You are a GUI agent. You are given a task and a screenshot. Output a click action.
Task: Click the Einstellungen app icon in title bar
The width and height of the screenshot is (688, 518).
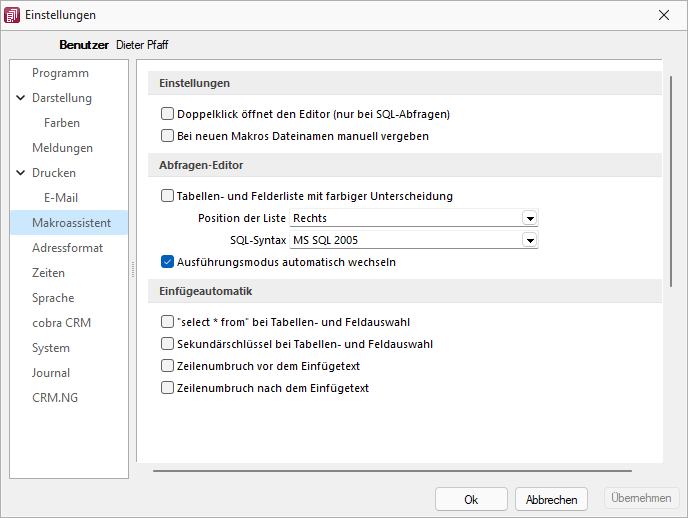pos(12,15)
